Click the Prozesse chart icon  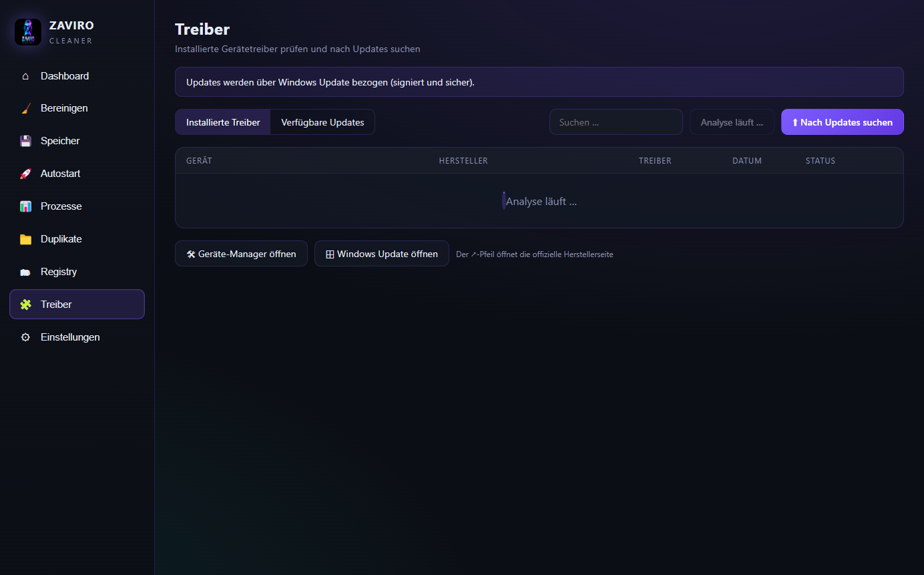point(26,206)
